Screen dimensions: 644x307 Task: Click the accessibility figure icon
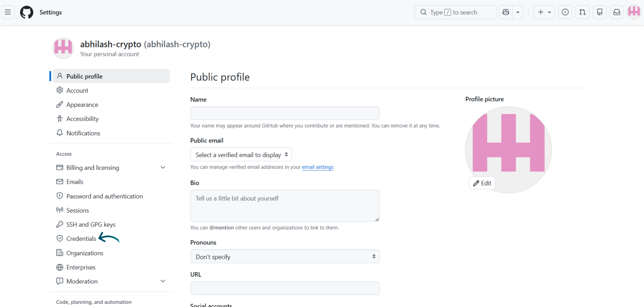coord(60,118)
